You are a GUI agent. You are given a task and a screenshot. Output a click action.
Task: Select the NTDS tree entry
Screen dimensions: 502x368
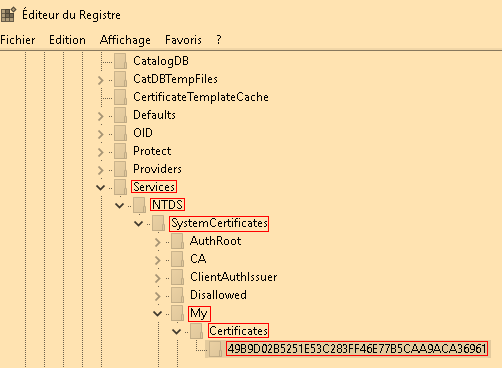[167, 205]
